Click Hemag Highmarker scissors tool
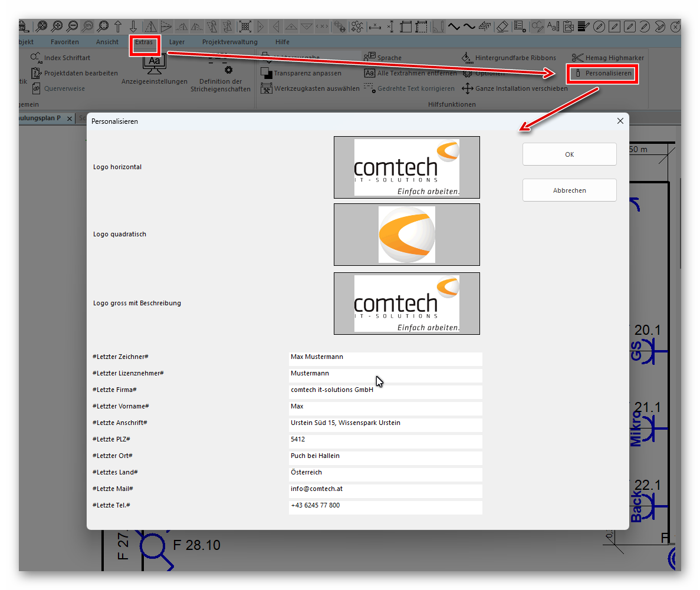Screen dimensions: 700x590 [607, 58]
